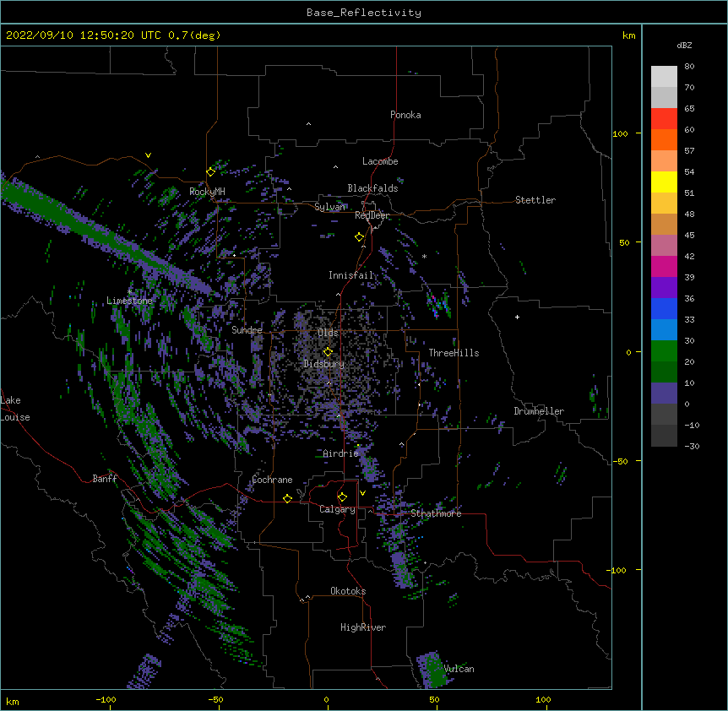Click the green 20–30 dBZ legend swatch
Viewport: 728px width, 711px height.
(x=664, y=351)
